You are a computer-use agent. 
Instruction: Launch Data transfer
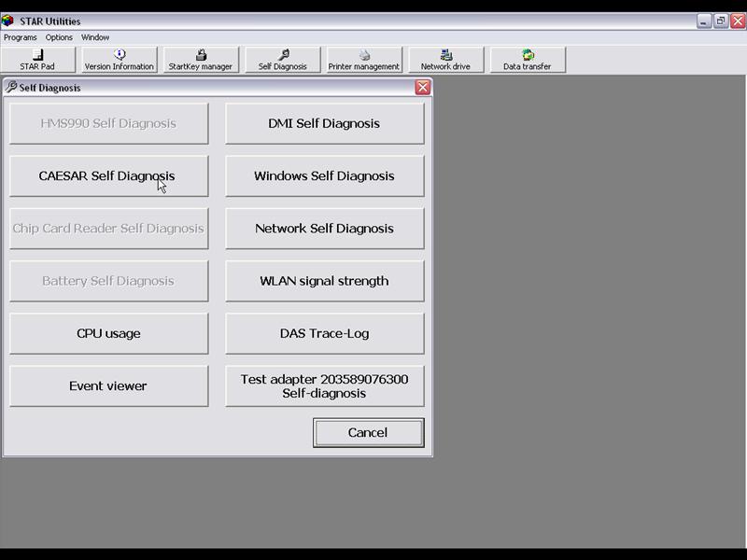point(528,60)
